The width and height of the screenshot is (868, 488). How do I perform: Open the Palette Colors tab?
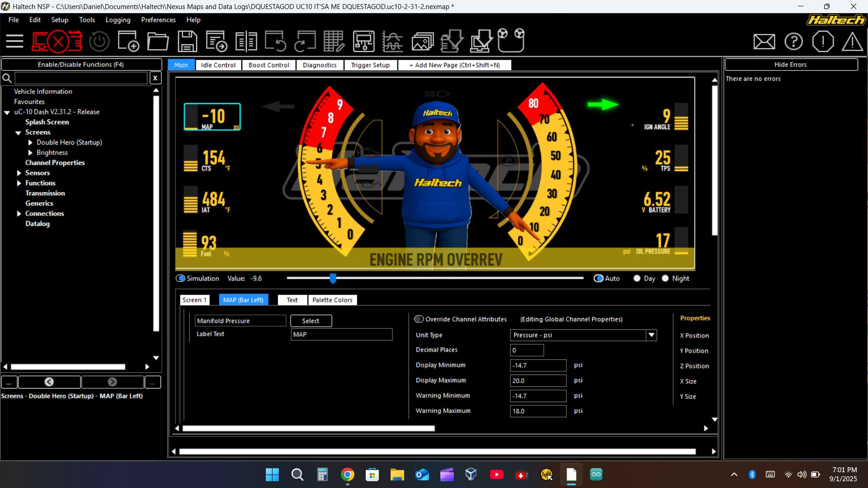332,300
